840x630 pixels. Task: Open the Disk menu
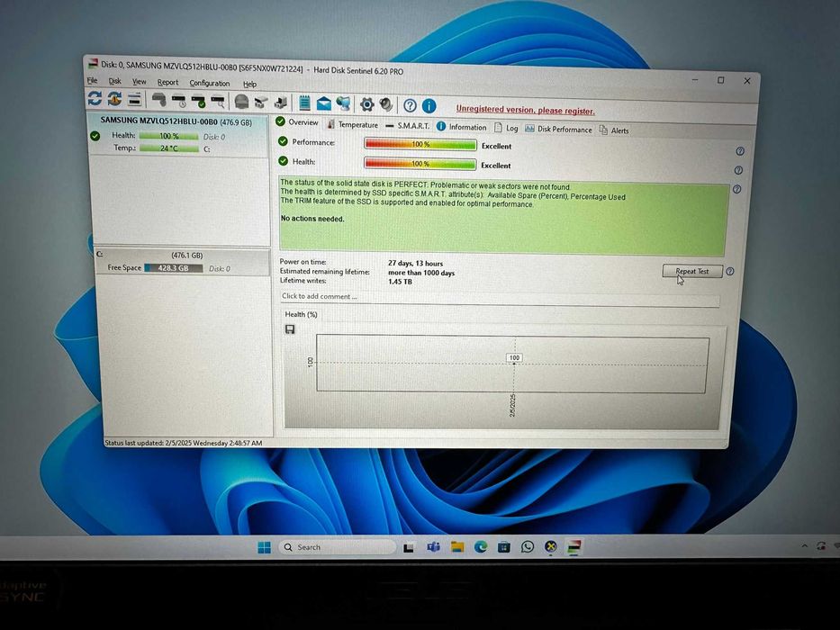(x=114, y=81)
